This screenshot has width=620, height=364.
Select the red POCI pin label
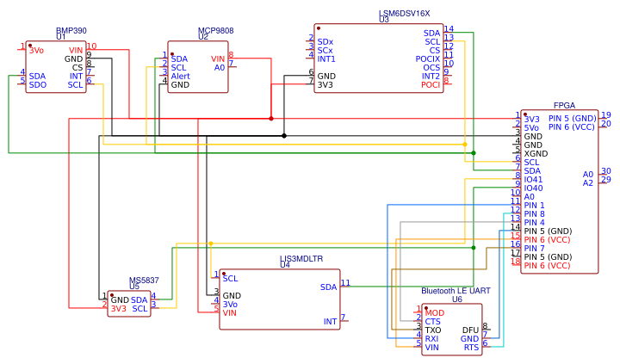click(431, 84)
